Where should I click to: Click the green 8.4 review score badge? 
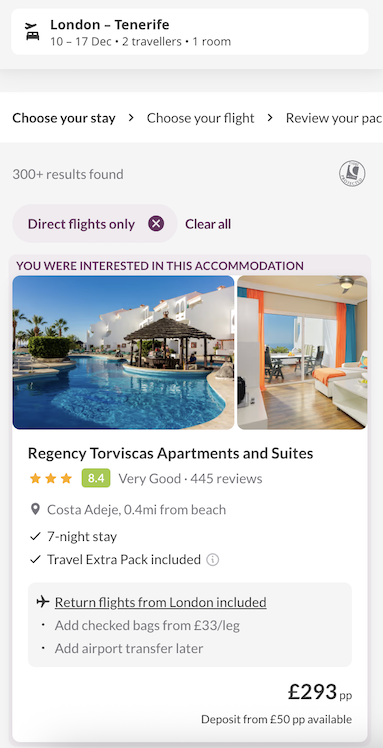point(96,478)
